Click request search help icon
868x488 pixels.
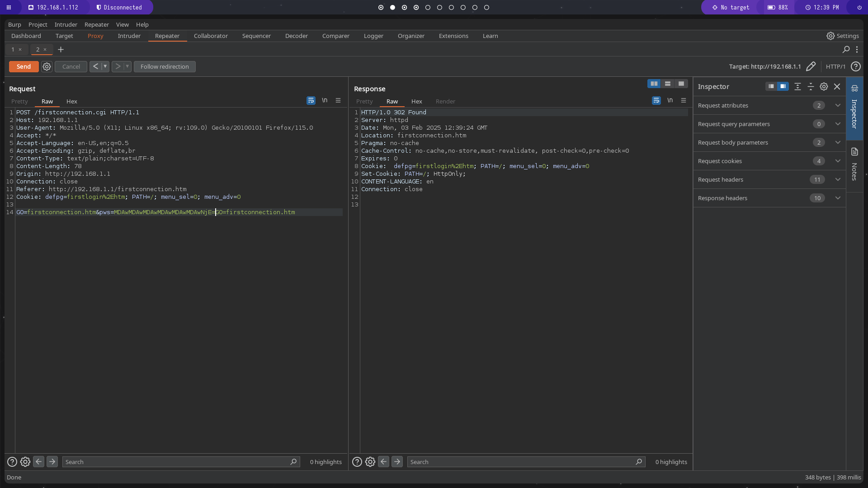point(12,462)
